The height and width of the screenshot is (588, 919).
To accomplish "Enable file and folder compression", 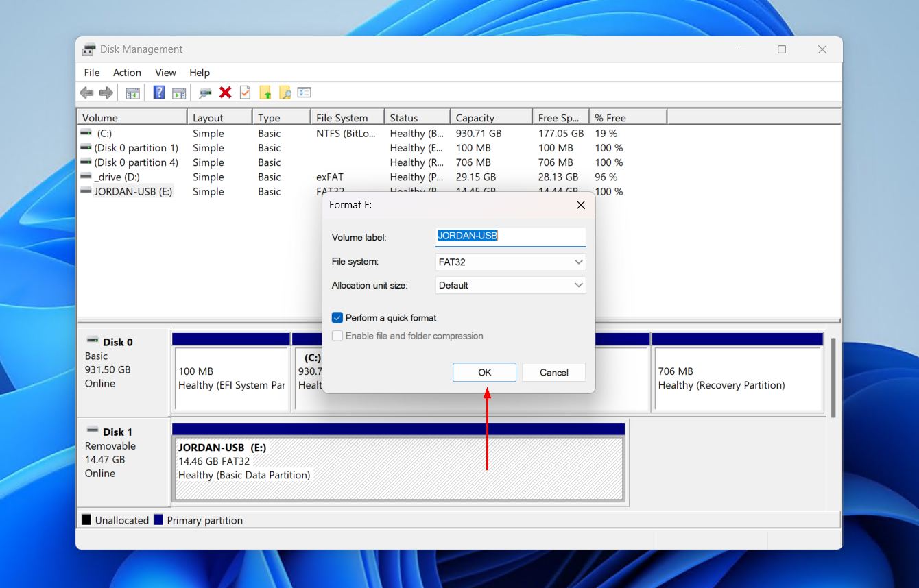I will coord(337,336).
